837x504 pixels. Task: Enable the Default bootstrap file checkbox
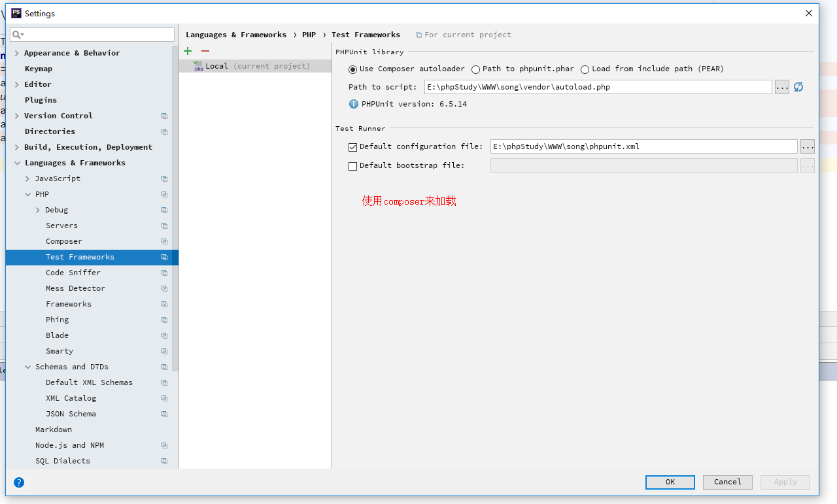click(353, 166)
